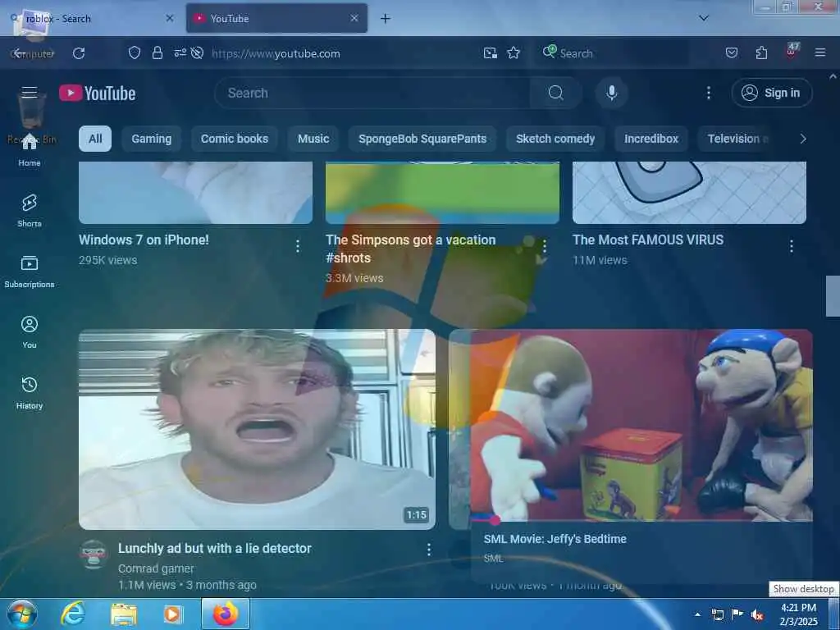The height and width of the screenshot is (630, 840).
Task: Open Subscriptions in the sidebar
Action: 30,272
